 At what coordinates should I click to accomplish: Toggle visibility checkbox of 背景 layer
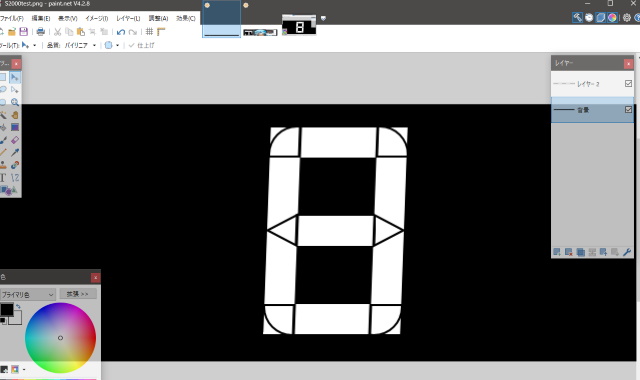[628, 109]
